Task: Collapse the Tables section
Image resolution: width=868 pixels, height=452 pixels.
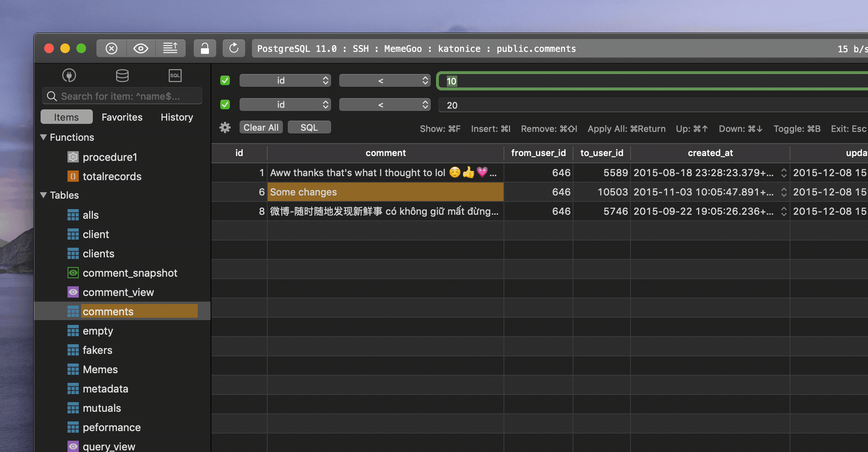Action: (44, 195)
